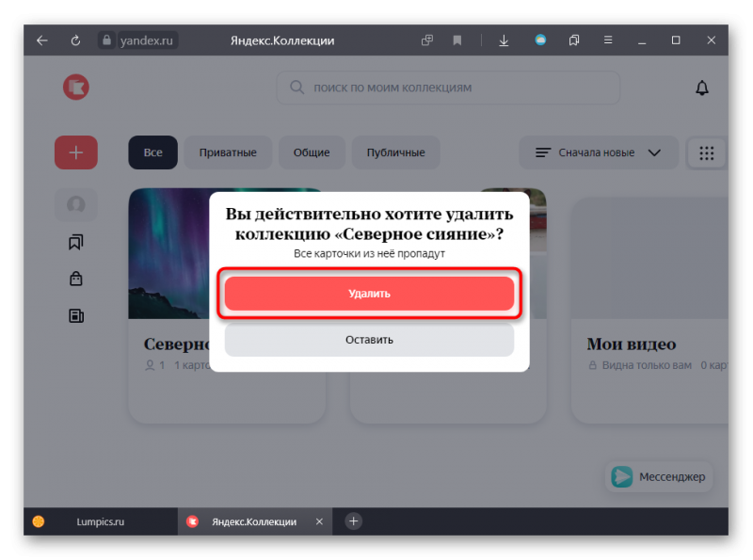Reload the page with the refresh icon
The height and width of the screenshot is (560, 753).
click(x=75, y=40)
